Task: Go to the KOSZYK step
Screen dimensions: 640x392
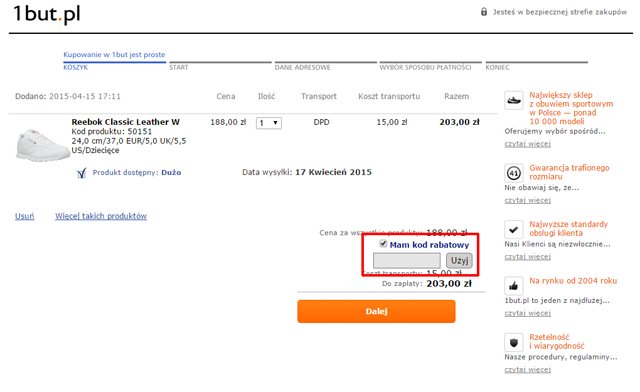Action: point(76,67)
